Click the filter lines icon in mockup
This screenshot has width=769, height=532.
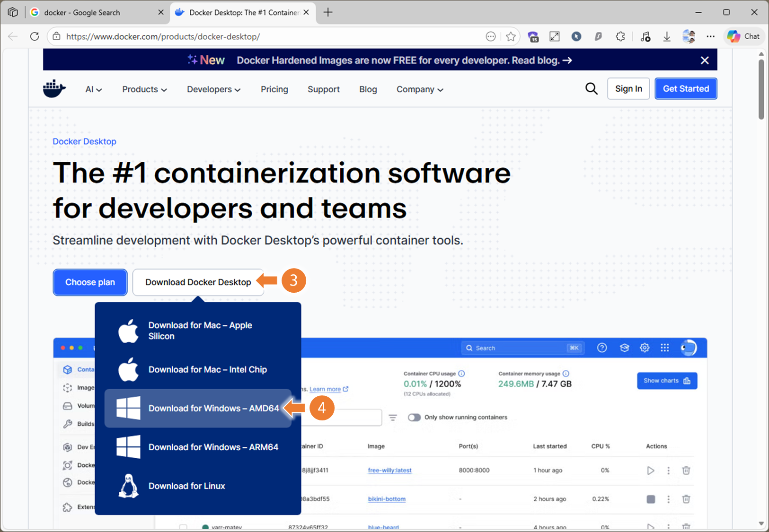point(393,417)
